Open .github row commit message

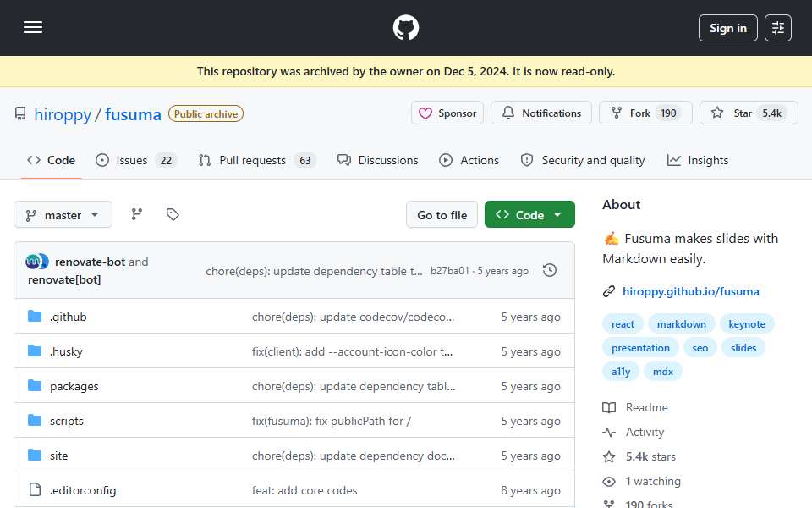pyautogui.click(x=354, y=317)
